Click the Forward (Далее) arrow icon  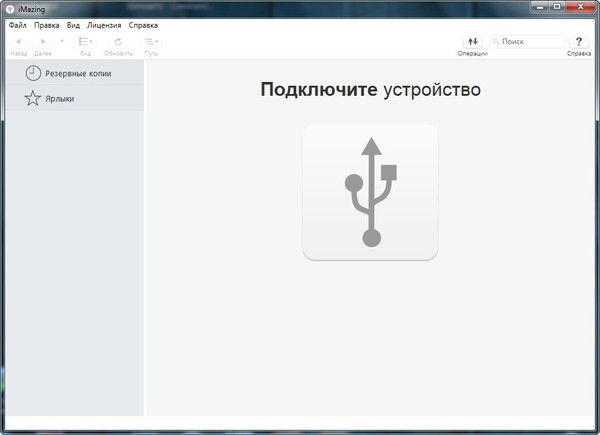(43, 42)
